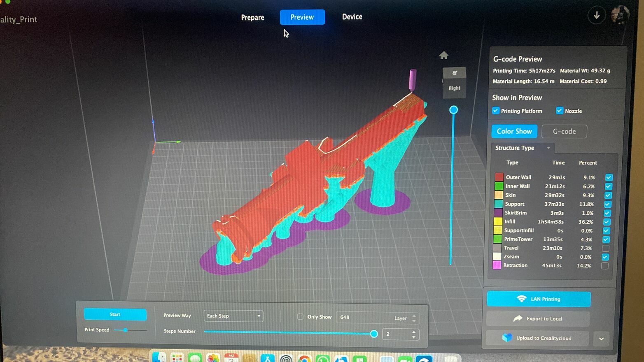Click Printing Time 5h17m27s text

click(x=524, y=71)
